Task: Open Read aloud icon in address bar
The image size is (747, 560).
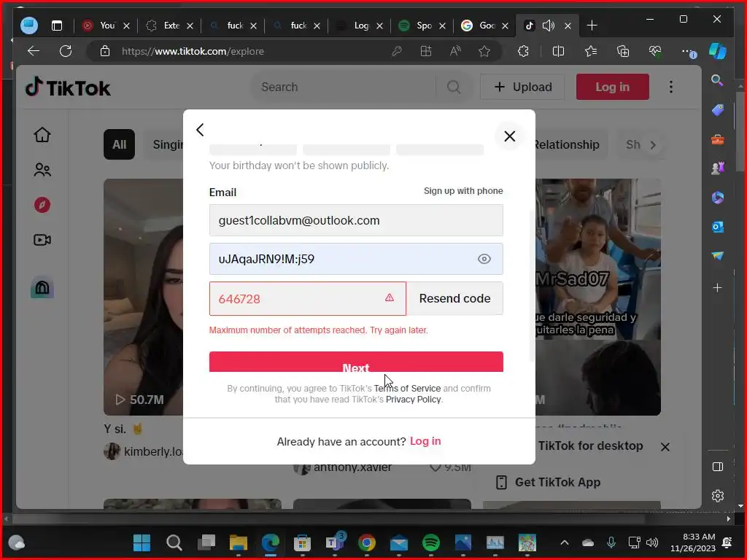Action: [455, 51]
